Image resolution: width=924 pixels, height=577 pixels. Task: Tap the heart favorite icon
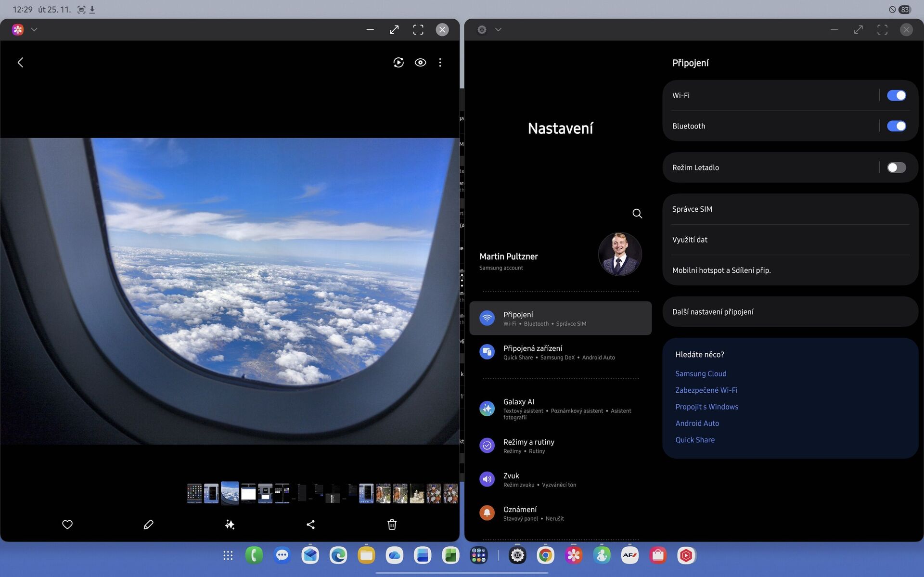[x=67, y=525]
